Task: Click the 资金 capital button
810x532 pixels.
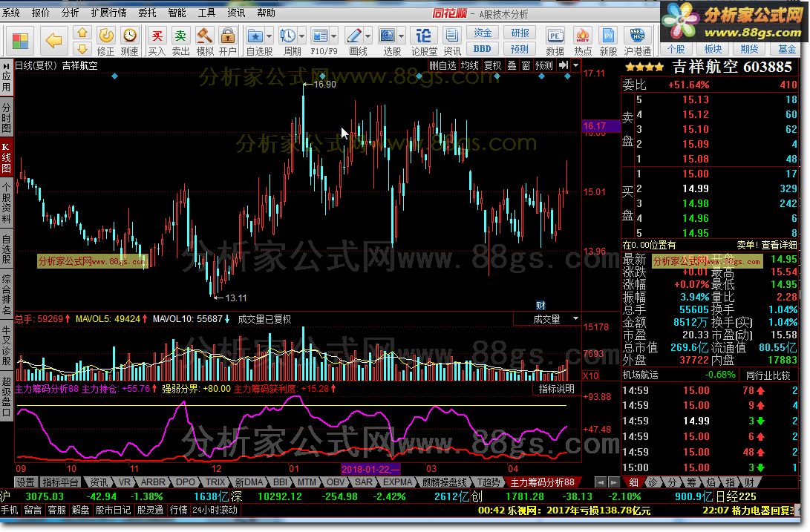Action: (x=483, y=33)
